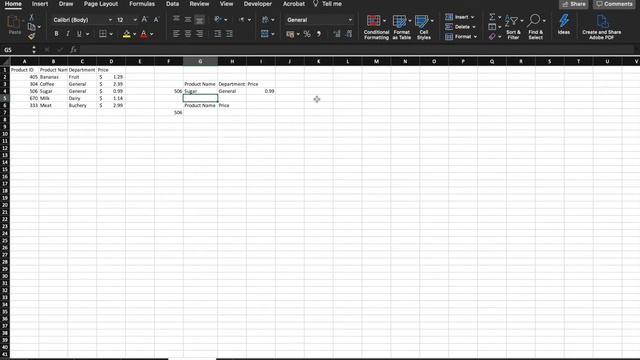The height and width of the screenshot is (360, 640).
Task: Expand fill color dropdown arrow
Action: pyautogui.click(x=134, y=34)
